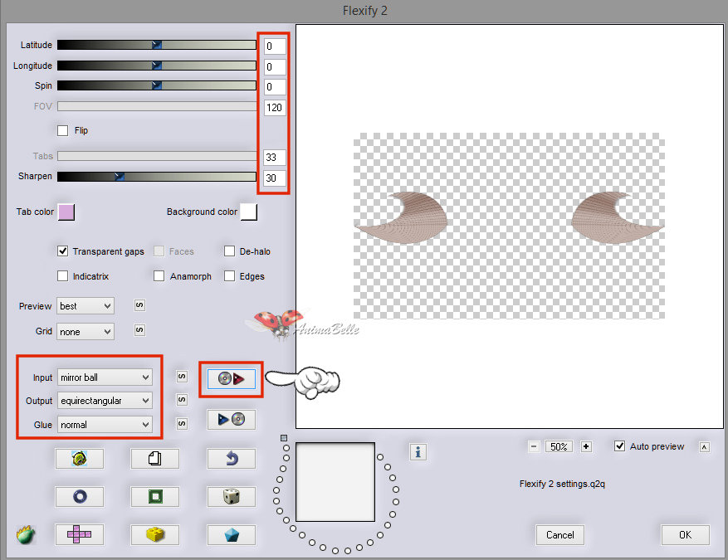Click the blue ring icon button

coord(80,496)
